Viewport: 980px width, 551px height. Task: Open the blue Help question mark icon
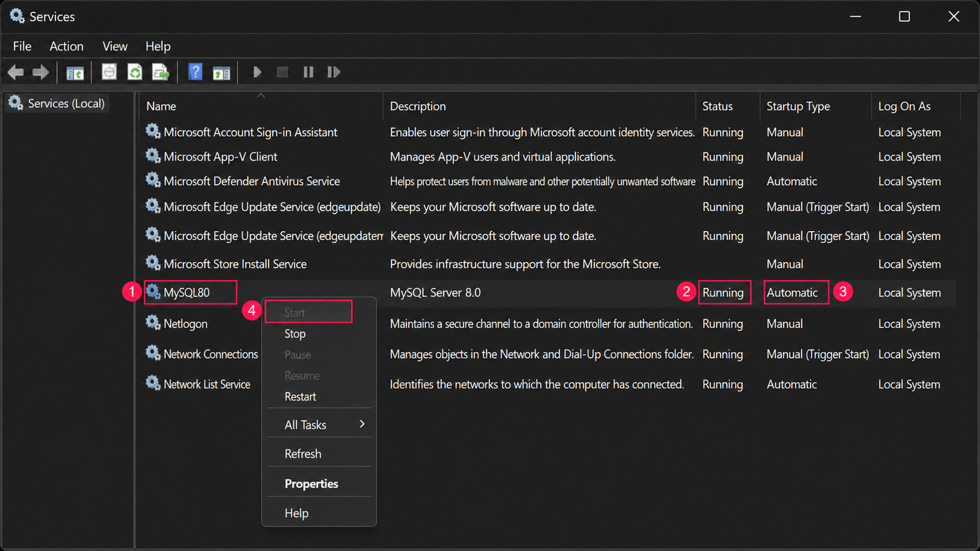point(195,72)
